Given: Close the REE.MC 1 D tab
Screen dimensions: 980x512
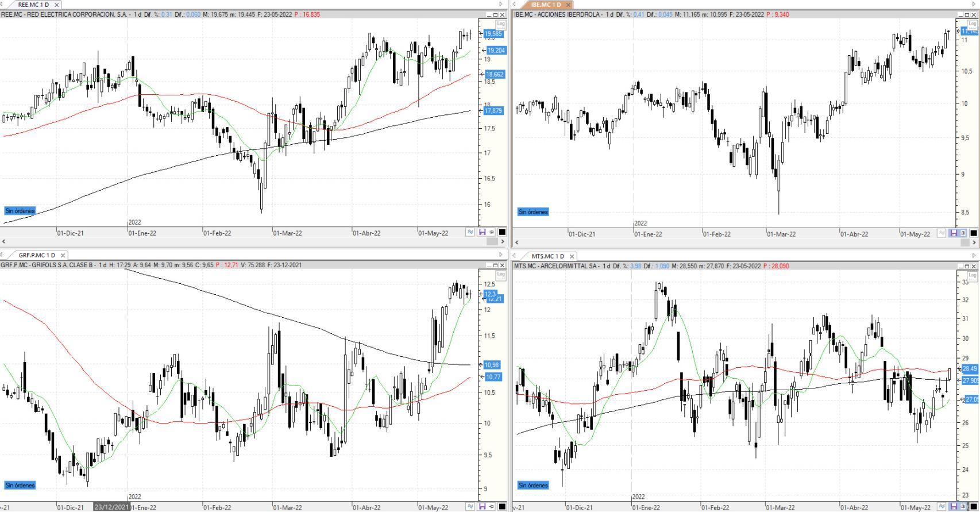Looking at the screenshot, I should pyautogui.click(x=56, y=5).
